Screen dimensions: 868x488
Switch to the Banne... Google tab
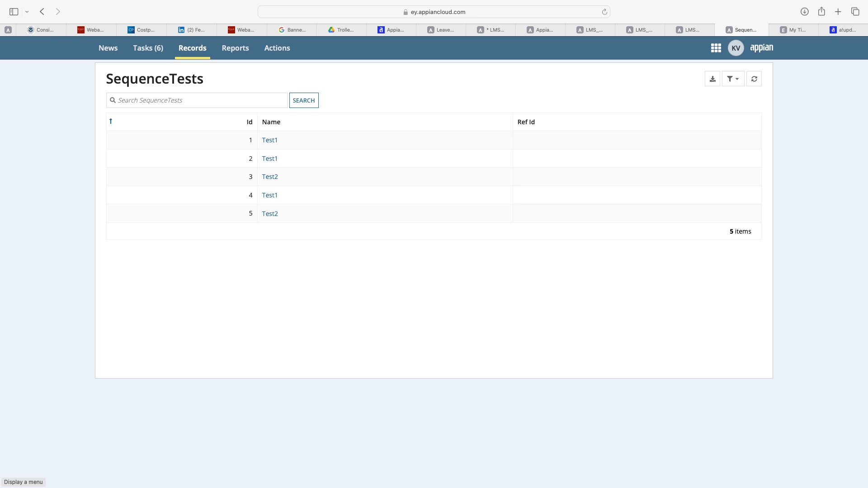pyautogui.click(x=292, y=30)
